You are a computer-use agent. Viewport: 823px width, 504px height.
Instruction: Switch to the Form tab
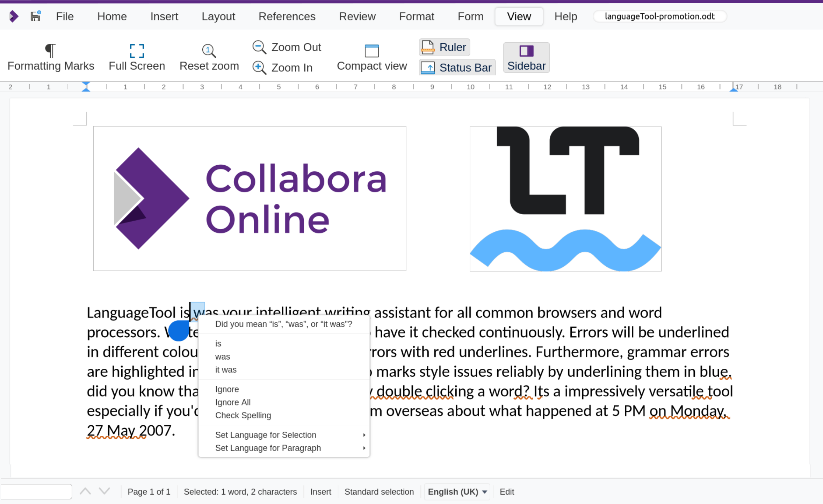tap(470, 16)
